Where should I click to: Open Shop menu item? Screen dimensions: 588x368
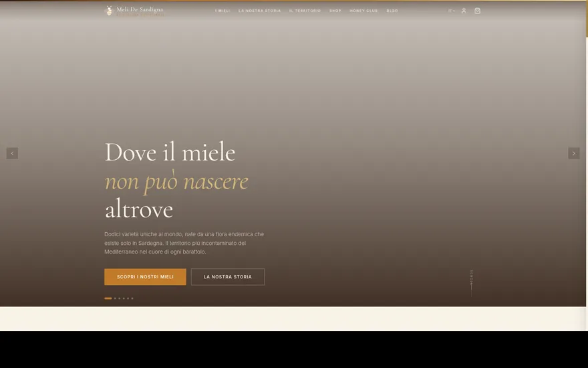click(x=335, y=11)
